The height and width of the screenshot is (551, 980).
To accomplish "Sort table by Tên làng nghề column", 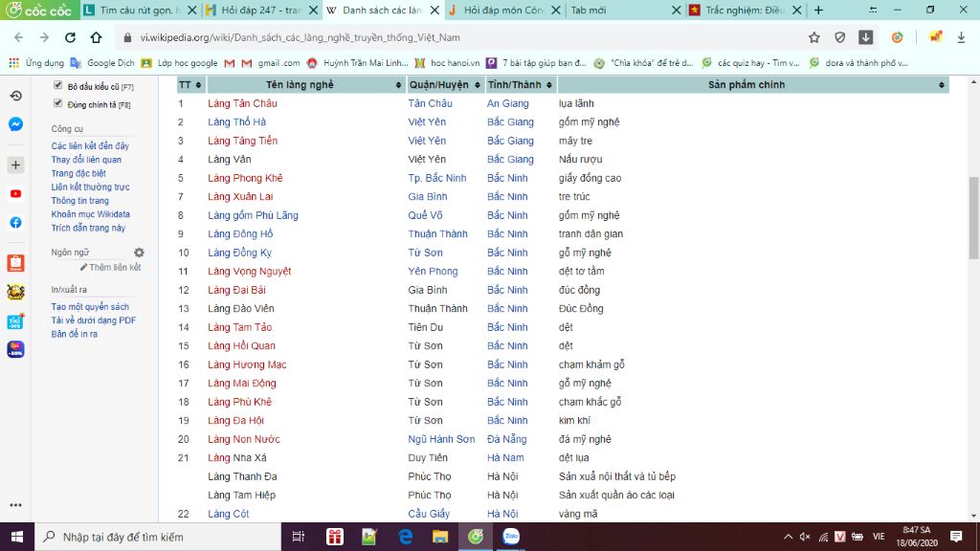I will tap(305, 84).
